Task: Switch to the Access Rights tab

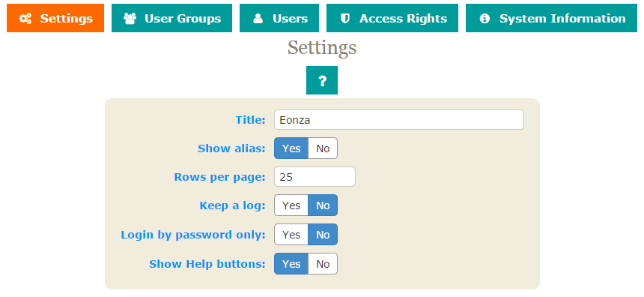Action: coord(392,18)
